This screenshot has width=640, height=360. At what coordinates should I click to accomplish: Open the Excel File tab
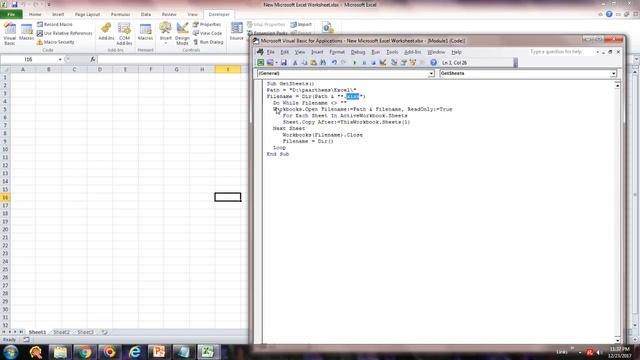(x=11, y=14)
